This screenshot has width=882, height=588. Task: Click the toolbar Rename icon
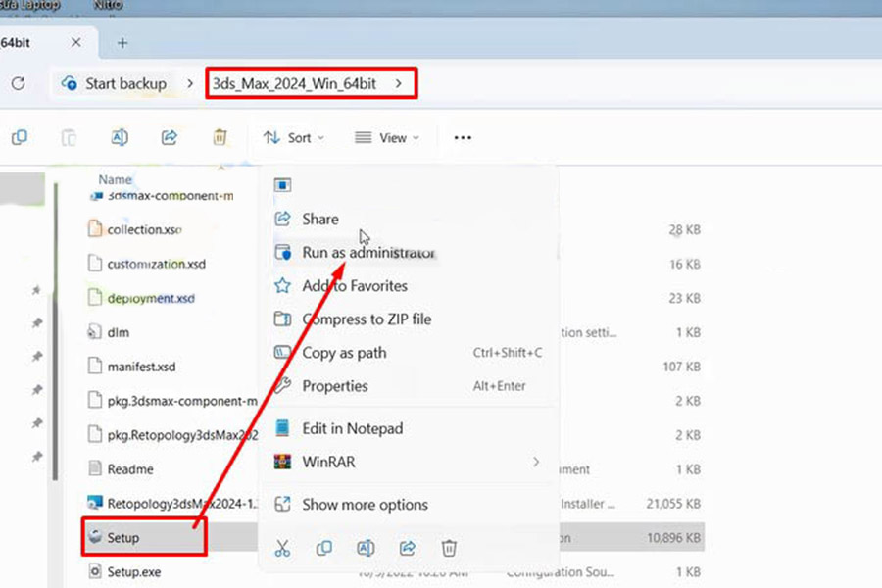click(120, 137)
